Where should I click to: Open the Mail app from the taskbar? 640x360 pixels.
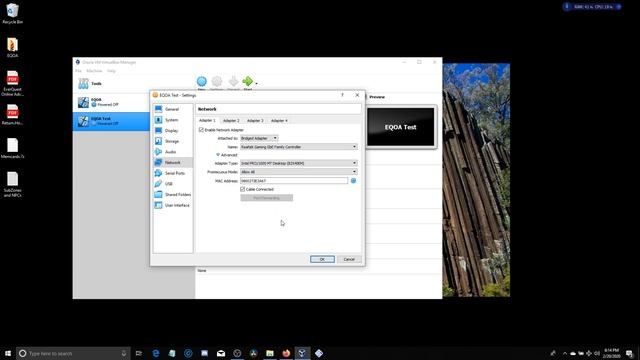pos(221,353)
